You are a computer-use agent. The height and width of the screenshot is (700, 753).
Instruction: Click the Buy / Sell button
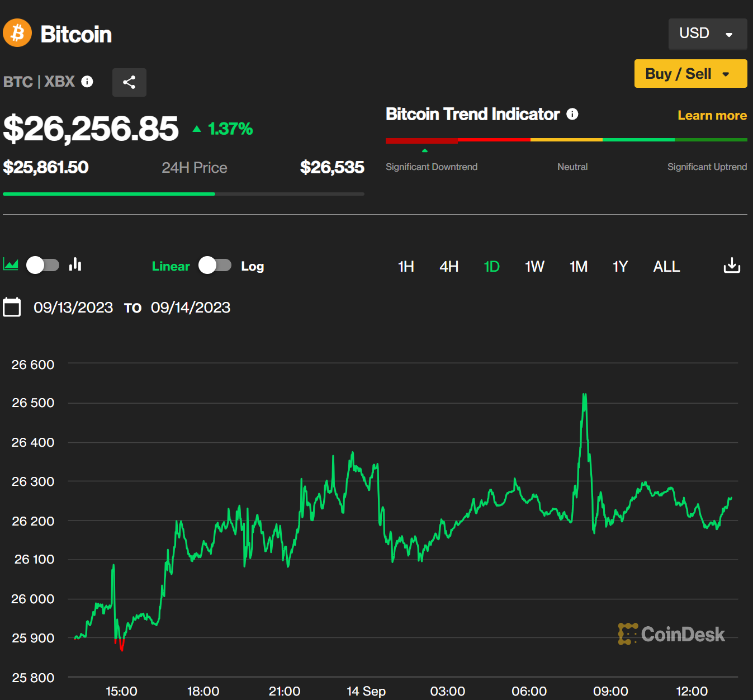point(678,73)
